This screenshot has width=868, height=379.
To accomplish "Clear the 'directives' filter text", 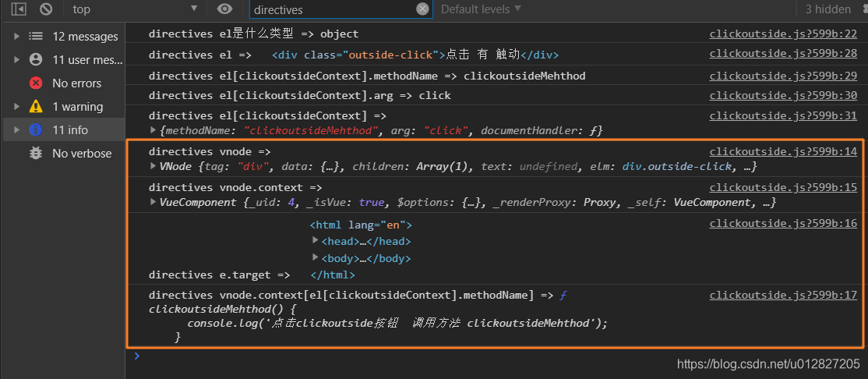I will 422,9.
